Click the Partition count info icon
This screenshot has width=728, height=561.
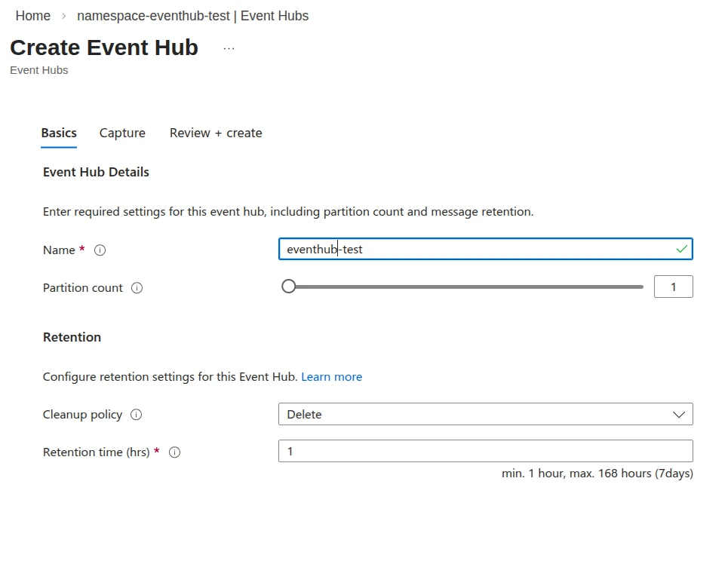click(x=137, y=288)
